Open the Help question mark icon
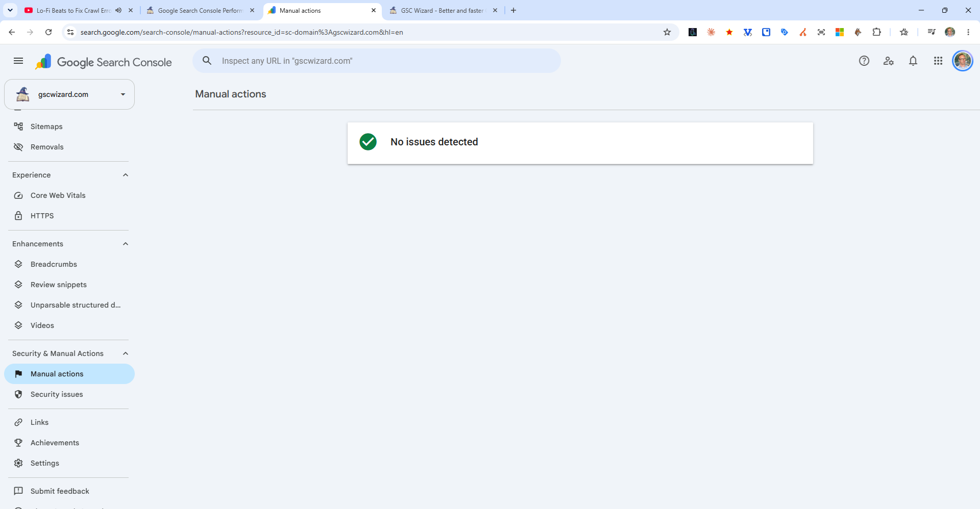This screenshot has width=980, height=509. 864,61
